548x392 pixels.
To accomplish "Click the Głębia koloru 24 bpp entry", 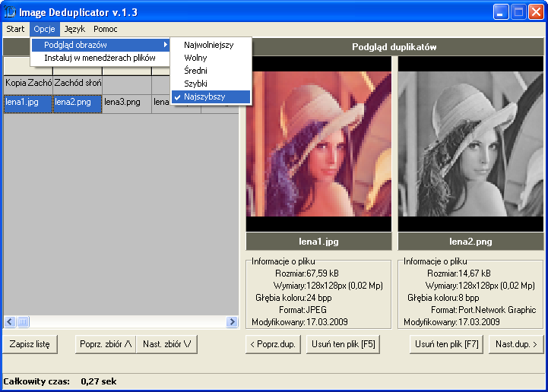I will tap(293, 298).
